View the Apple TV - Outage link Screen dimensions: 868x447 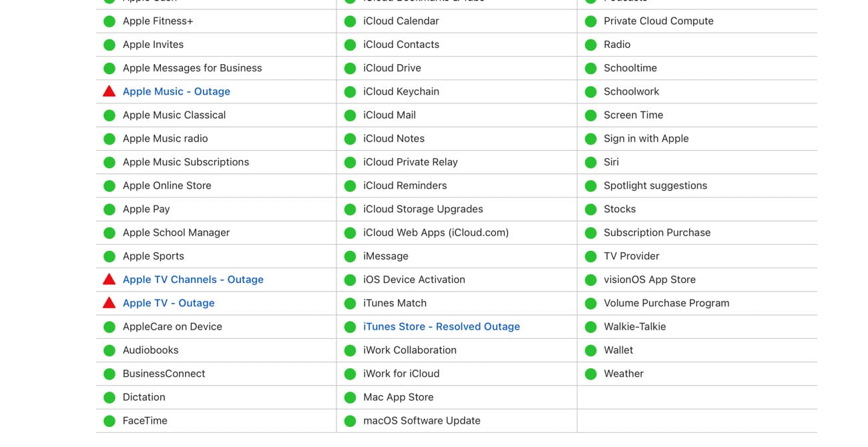click(x=168, y=303)
